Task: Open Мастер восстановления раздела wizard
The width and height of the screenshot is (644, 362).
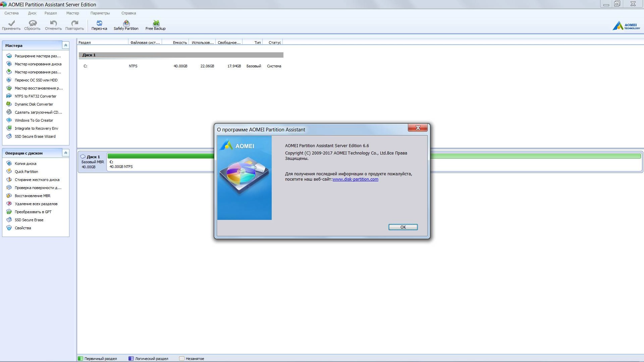Action: pyautogui.click(x=35, y=88)
